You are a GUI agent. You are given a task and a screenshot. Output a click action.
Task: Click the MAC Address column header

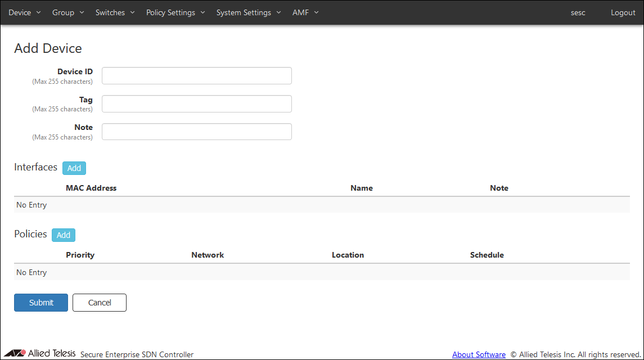pyautogui.click(x=91, y=188)
